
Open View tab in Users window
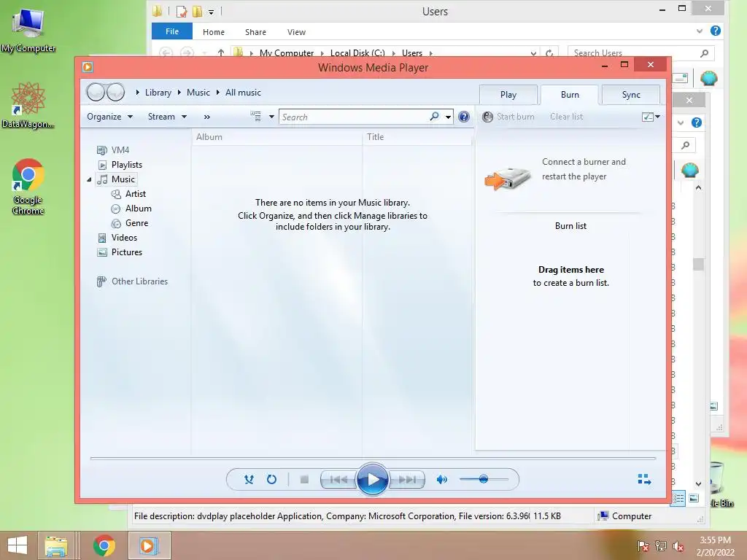point(296,32)
